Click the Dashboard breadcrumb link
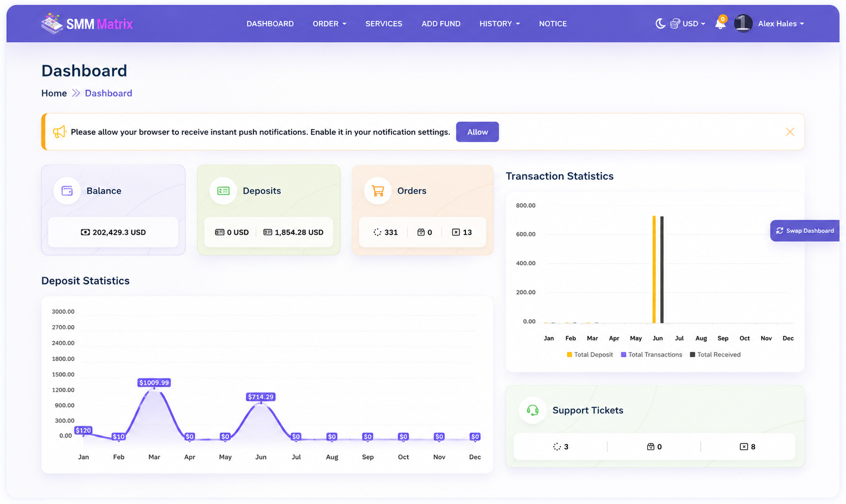 click(108, 93)
